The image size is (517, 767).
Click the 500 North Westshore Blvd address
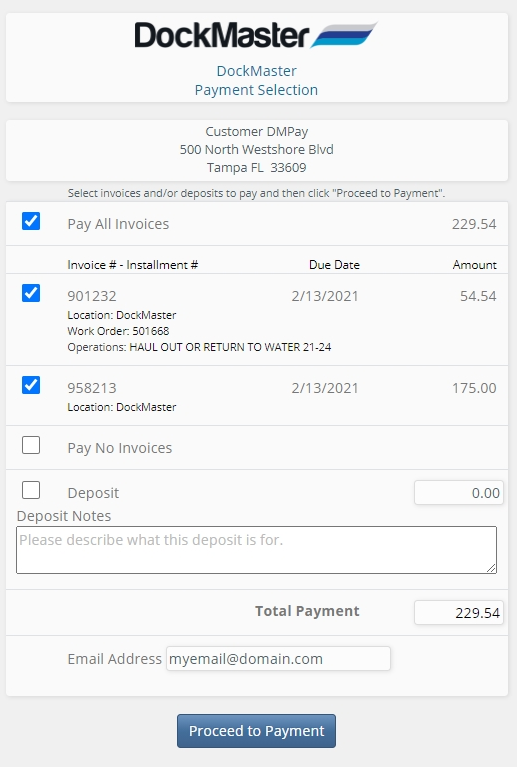coord(256,149)
